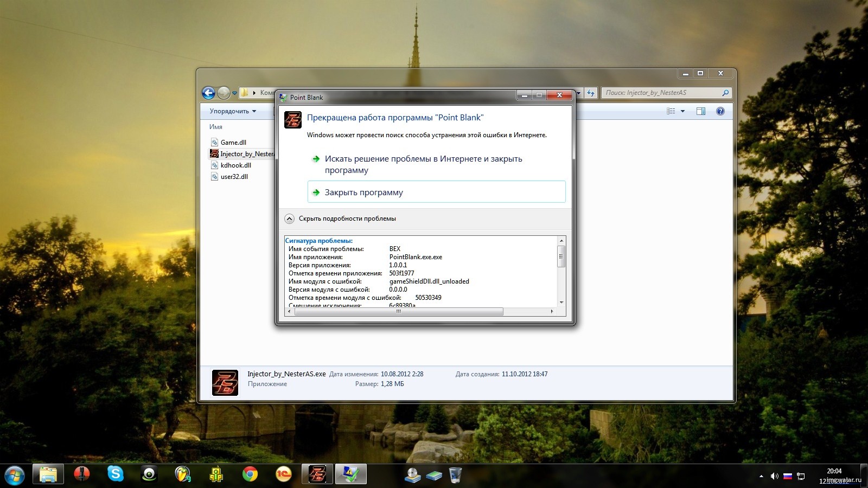Click the kdhook.dll file icon
The image size is (868, 488).
[x=214, y=165]
